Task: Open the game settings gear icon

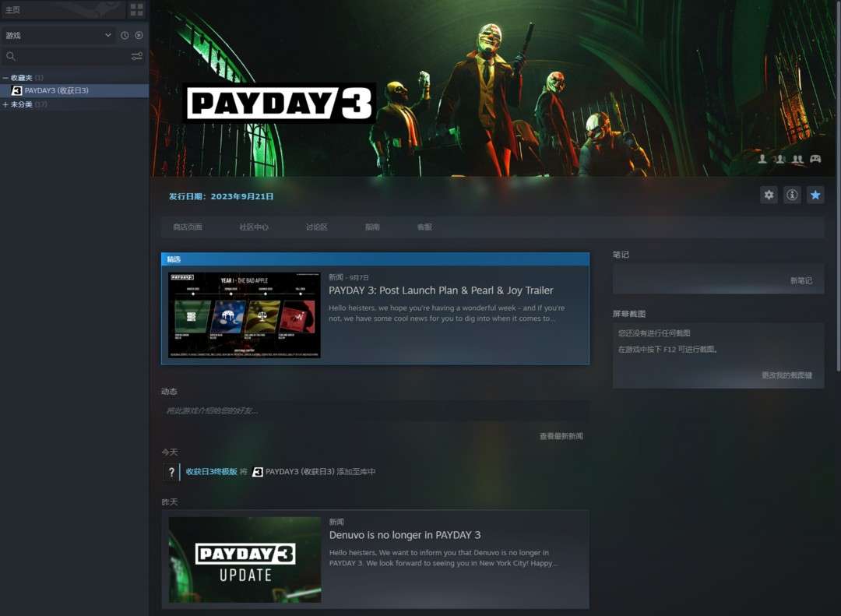Action: click(769, 195)
